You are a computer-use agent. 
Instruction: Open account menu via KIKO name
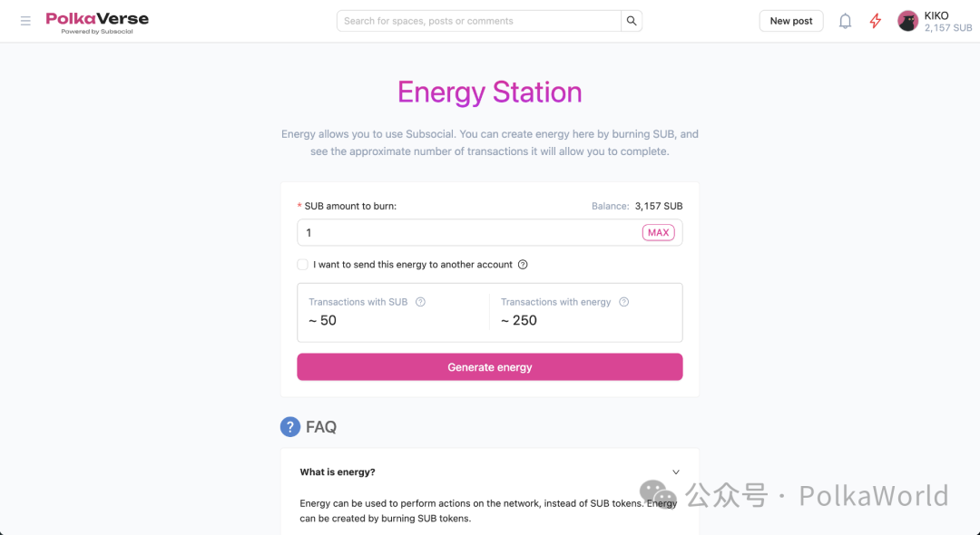pos(936,15)
